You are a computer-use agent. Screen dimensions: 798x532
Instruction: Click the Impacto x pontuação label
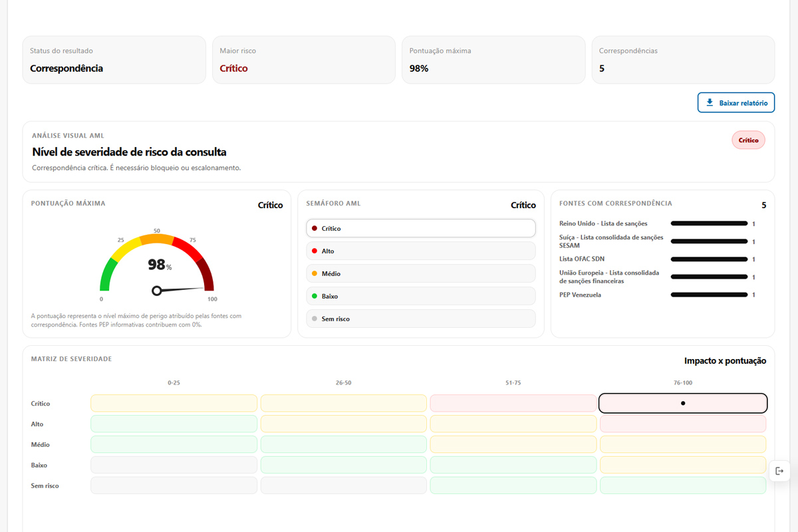(x=726, y=360)
